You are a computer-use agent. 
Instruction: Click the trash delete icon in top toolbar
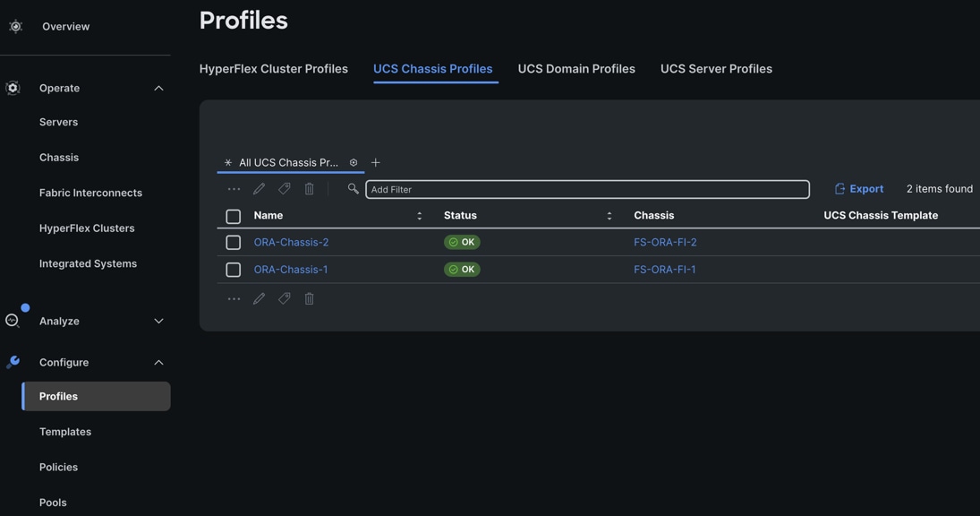point(309,189)
